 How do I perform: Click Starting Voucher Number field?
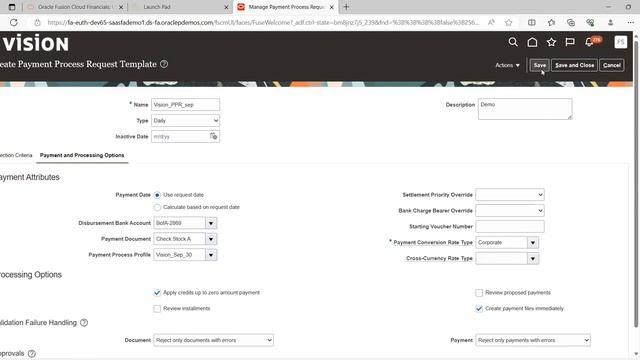510,227
